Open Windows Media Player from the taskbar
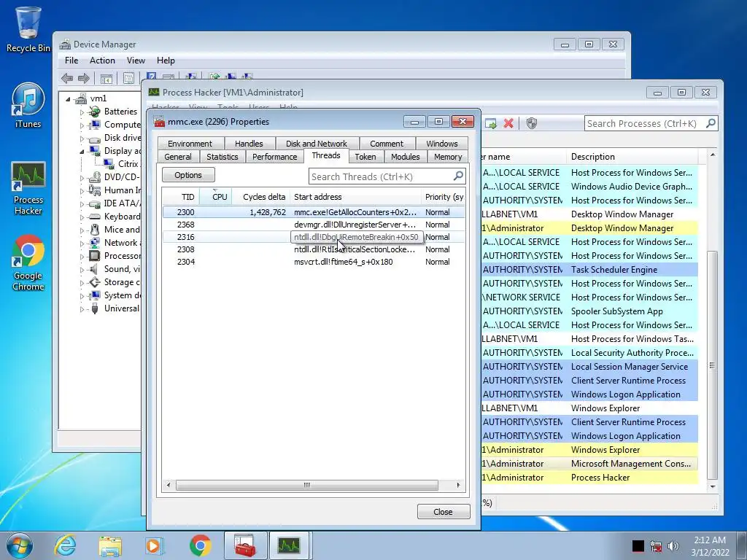 pos(155,545)
